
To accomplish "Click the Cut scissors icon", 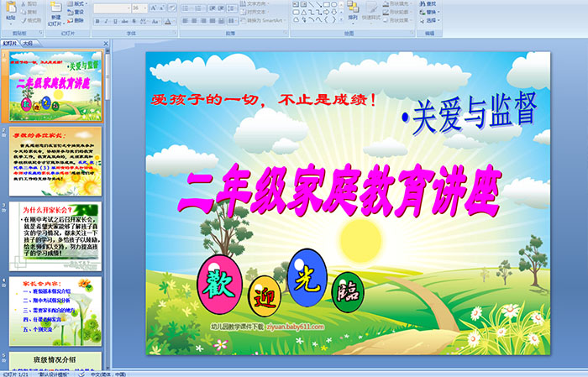I will coord(24,3).
